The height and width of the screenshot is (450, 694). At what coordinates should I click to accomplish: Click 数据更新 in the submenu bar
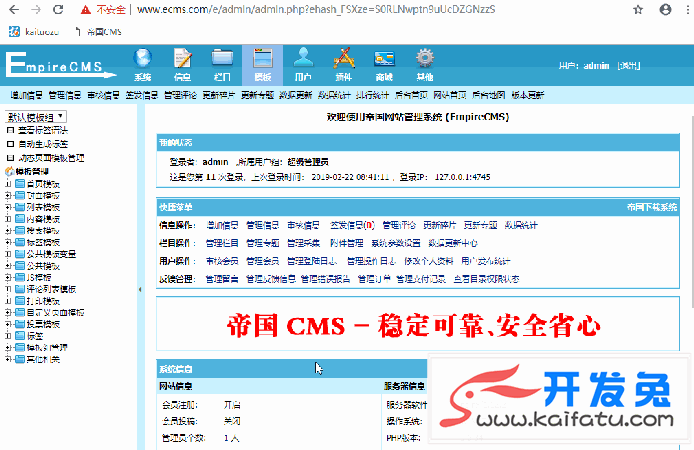tap(296, 95)
